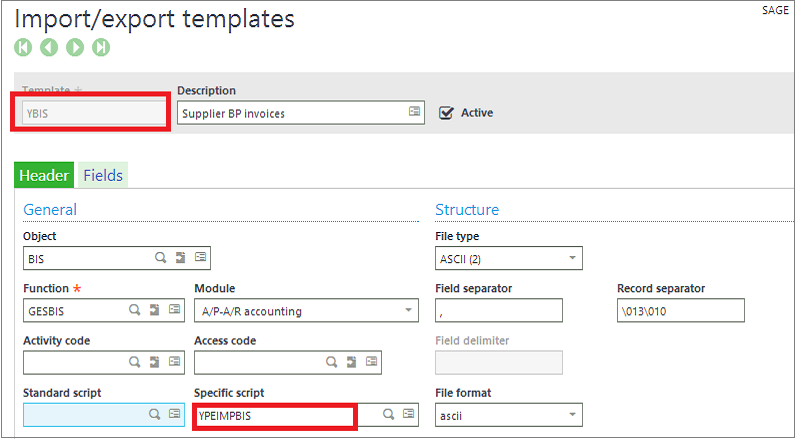Click the search icon in Specific script field
Viewport: 795px width, 439px height.
coord(388,414)
